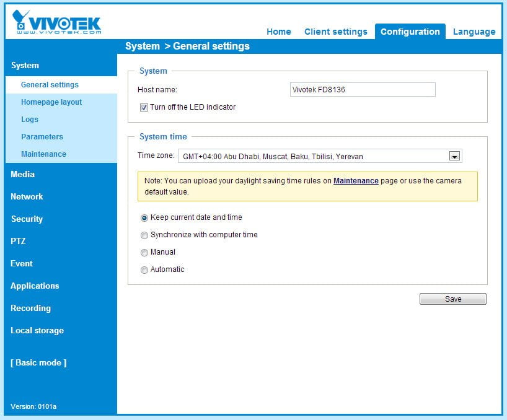Open the Language tab
507x420 pixels.
pos(474,32)
